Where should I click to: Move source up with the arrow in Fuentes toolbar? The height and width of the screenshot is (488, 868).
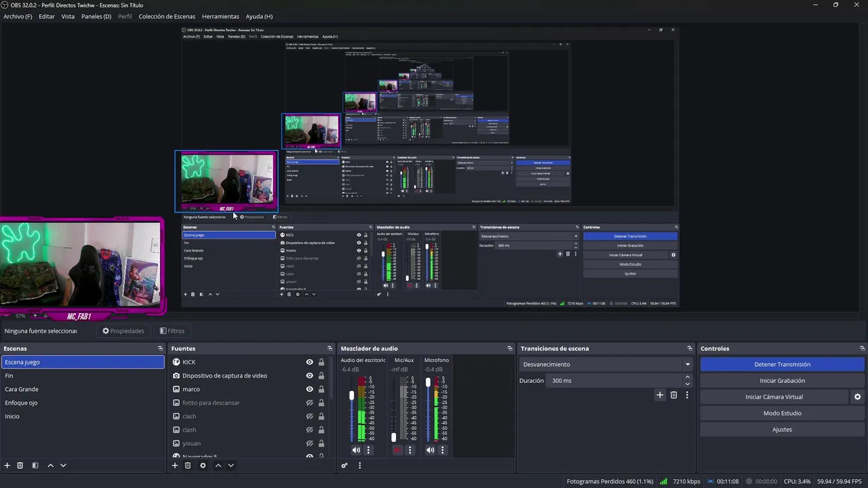218,466
